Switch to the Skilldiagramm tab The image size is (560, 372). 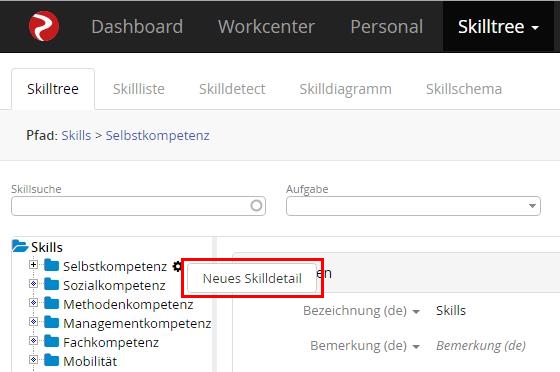coord(345,89)
